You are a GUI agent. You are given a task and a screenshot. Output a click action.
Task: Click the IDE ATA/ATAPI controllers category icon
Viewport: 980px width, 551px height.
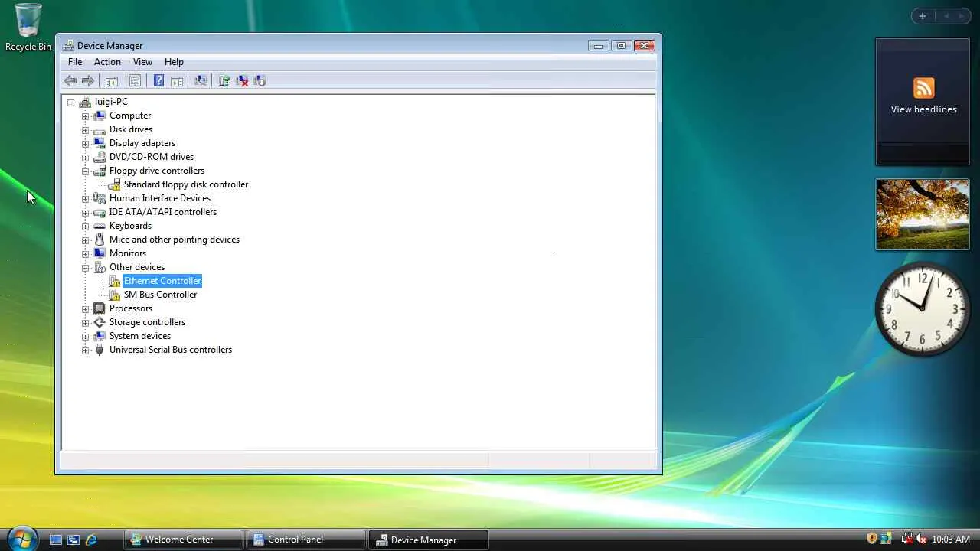click(x=99, y=212)
